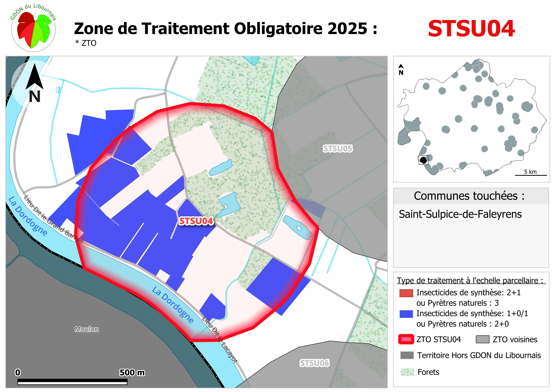
Task: Click the '500 m' scale bar label
Action: tap(132, 372)
